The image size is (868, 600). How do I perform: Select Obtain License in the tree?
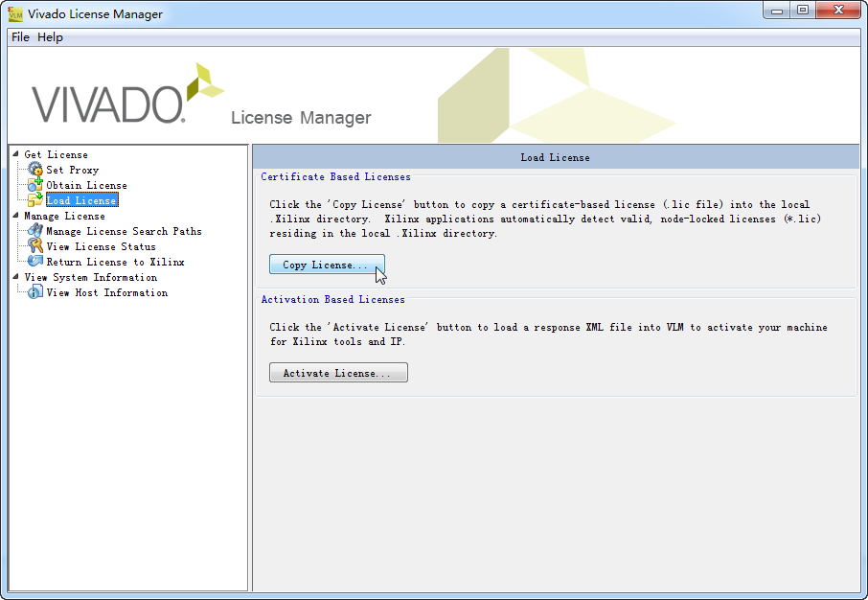pyautogui.click(x=86, y=185)
